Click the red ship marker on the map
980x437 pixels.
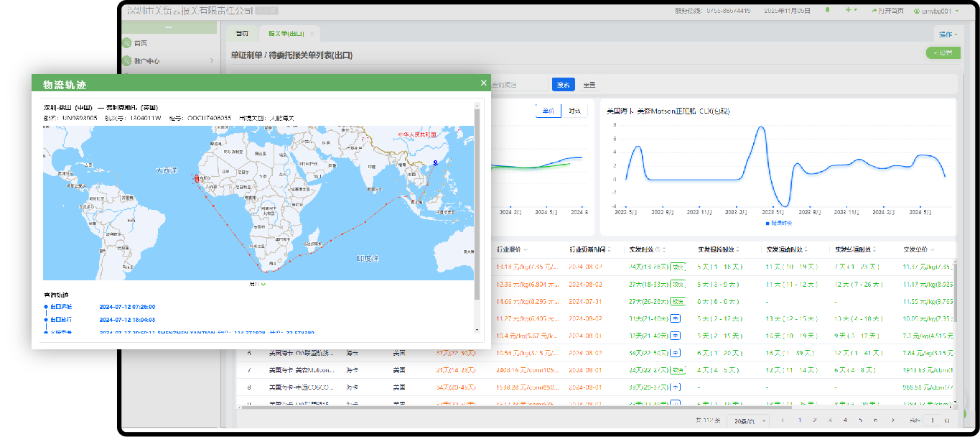coord(197,178)
